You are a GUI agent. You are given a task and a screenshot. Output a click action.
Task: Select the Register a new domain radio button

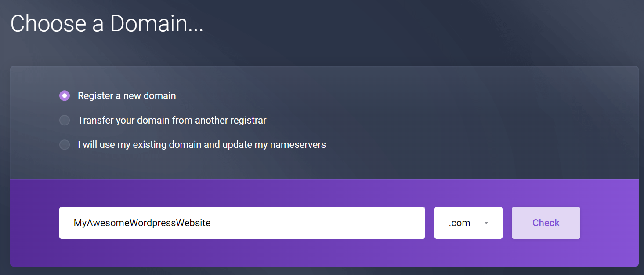pos(65,96)
